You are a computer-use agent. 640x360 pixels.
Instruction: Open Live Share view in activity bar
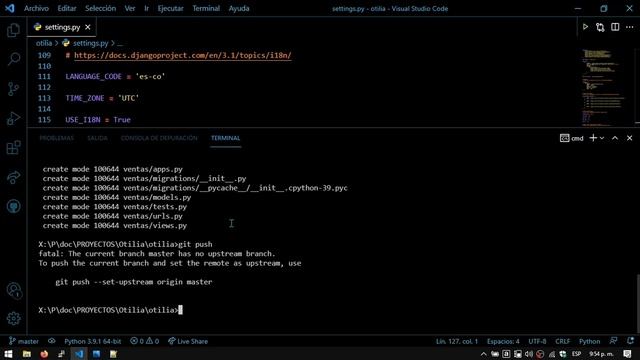(13, 177)
